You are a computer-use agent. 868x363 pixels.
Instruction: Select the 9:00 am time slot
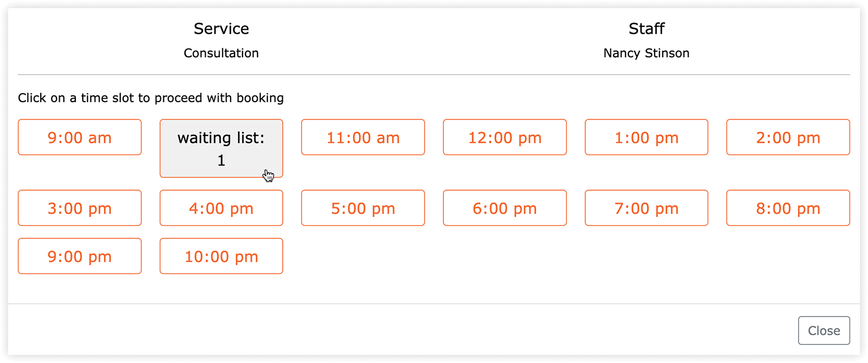click(79, 137)
